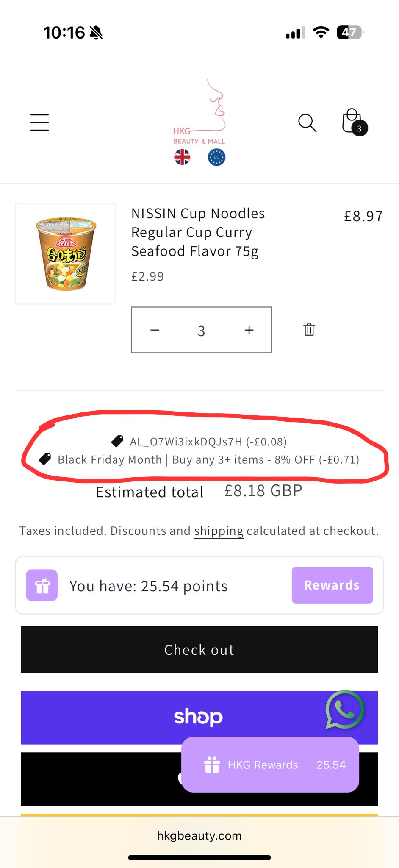Decrease noodle quantity with minus button
Image resolution: width=399 pixels, height=868 pixels.
point(155,330)
